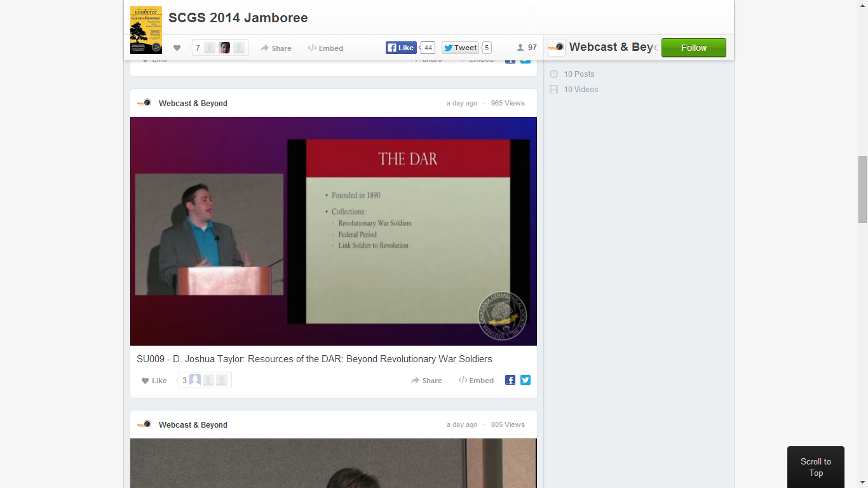
Task: Open the tweet count 5
Action: [487, 48]
